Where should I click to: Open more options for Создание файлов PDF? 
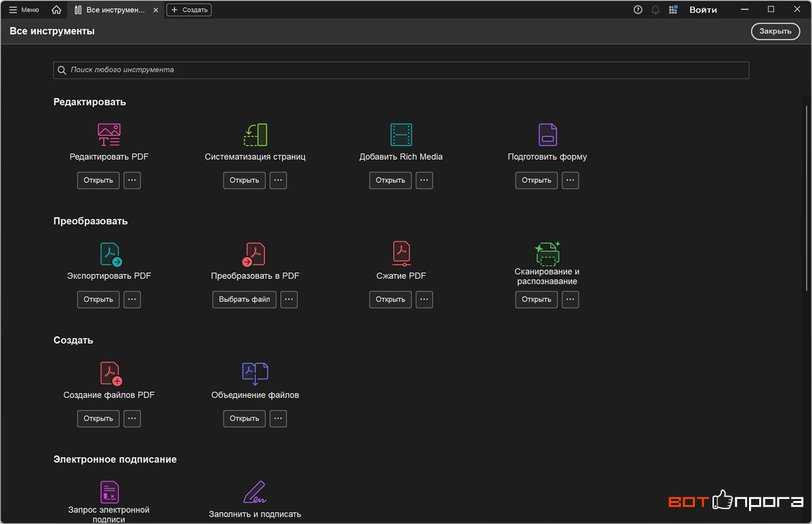pyautogui.click(x=132, y=418)
